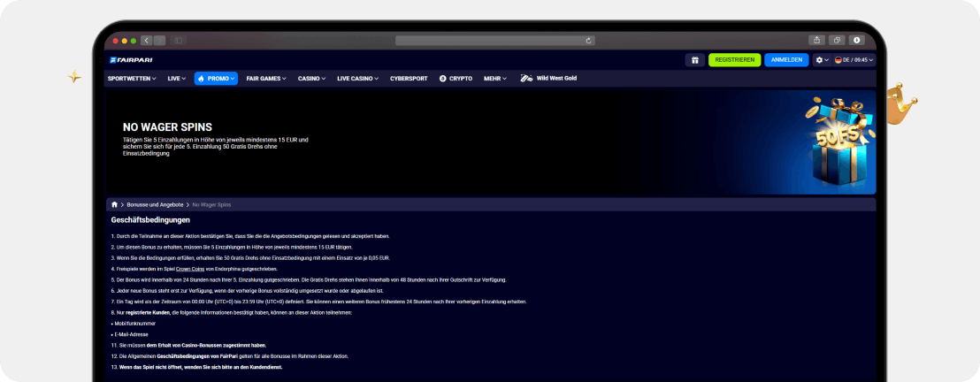Open the Crown Coins game link

click(192, 269)
